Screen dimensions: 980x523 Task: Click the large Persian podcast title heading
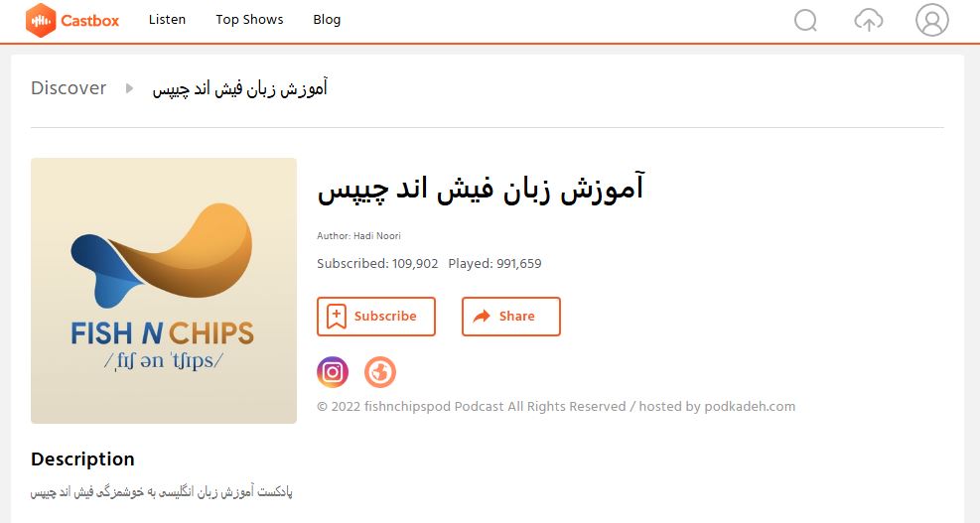click(x=481, y=189)
